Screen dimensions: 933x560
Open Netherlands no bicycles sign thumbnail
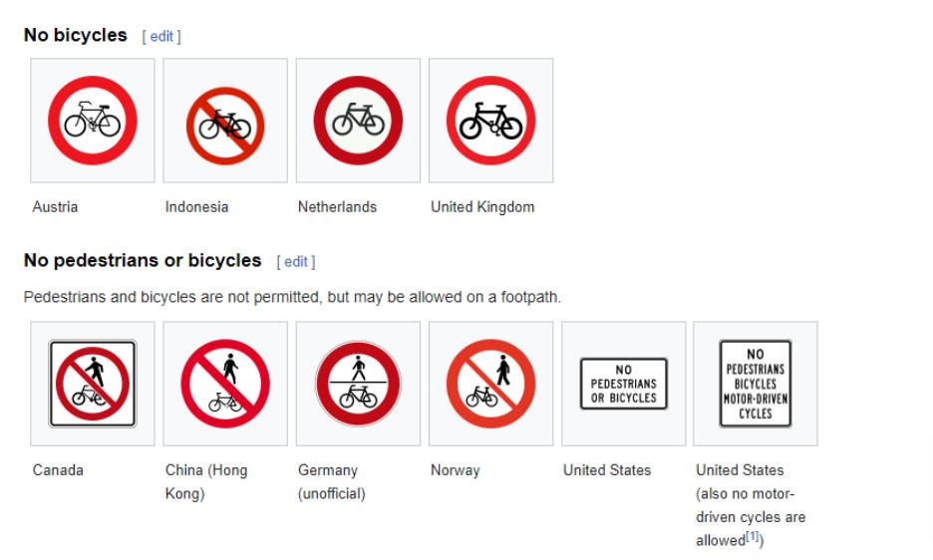pyautogui.click(x=358, y=121)
